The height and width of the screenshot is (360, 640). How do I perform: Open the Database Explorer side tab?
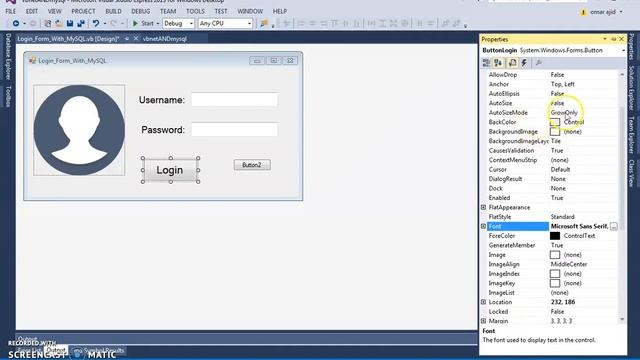click(7, 56)
